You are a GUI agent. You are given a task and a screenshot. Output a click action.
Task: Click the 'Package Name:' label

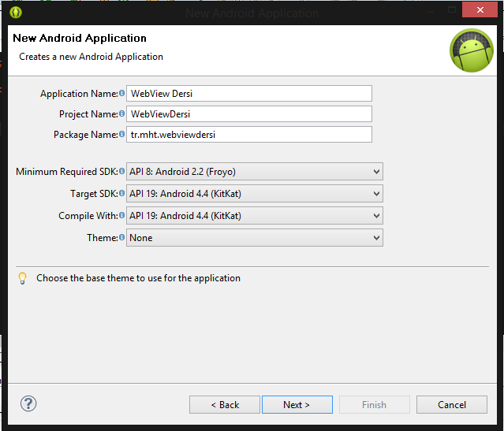86,135
